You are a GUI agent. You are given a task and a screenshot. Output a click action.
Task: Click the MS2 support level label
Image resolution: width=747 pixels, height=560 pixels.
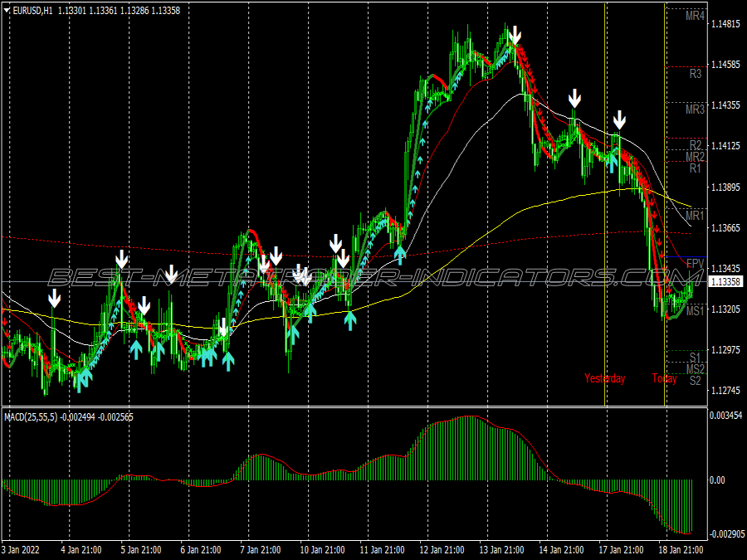click(x=696, y=369)
